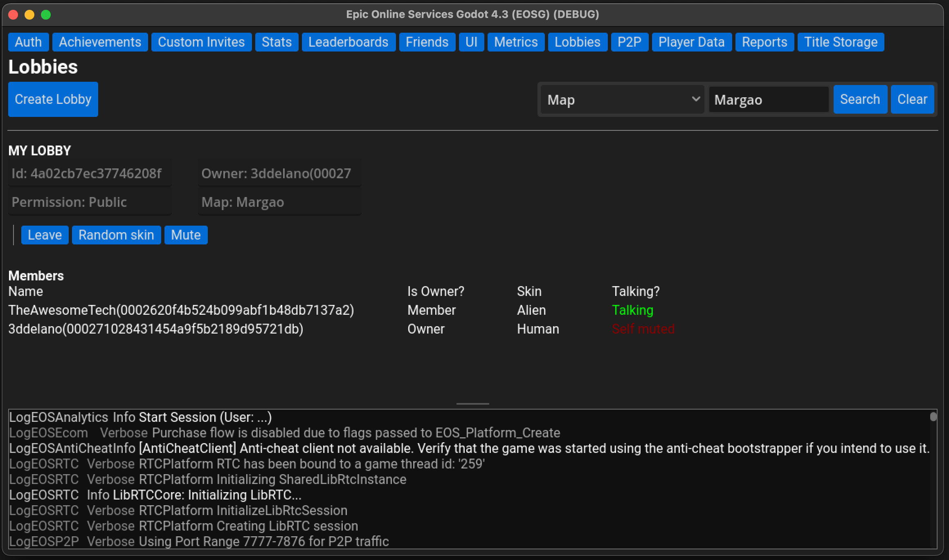Open Custom Invites section

(201, 42)
